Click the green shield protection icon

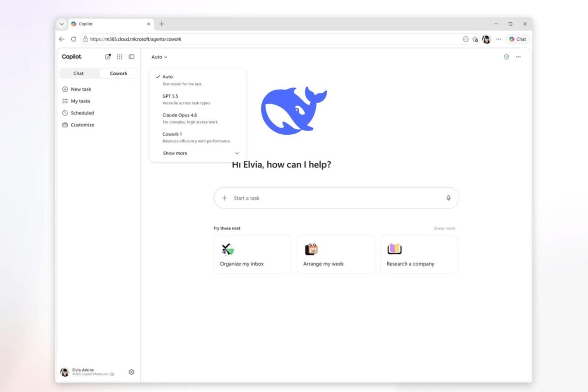pos(506,57)
